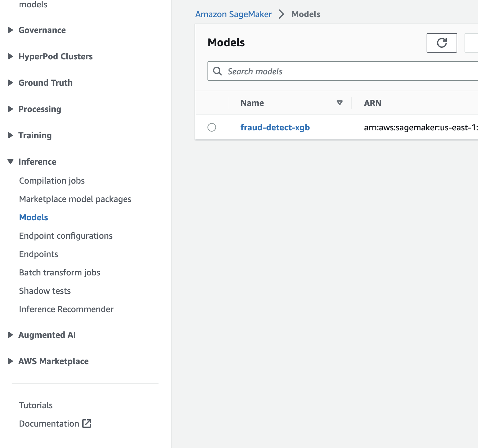The height and width of the screenshot is (448, 478).
Task: Click the Documentation external link icon
Action: click(x=87, y=424)
